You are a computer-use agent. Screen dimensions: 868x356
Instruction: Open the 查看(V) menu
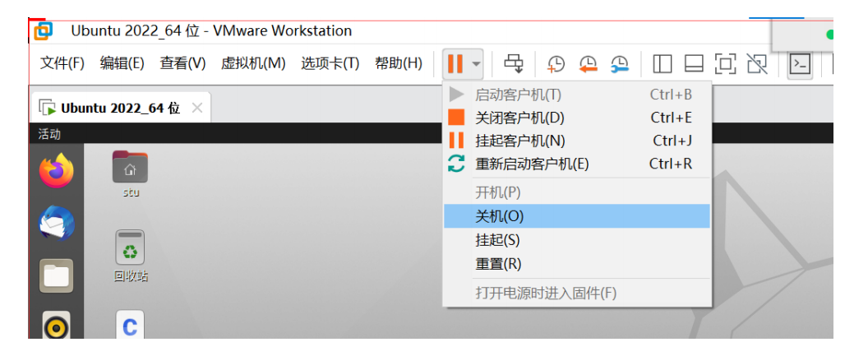[182, 63]
